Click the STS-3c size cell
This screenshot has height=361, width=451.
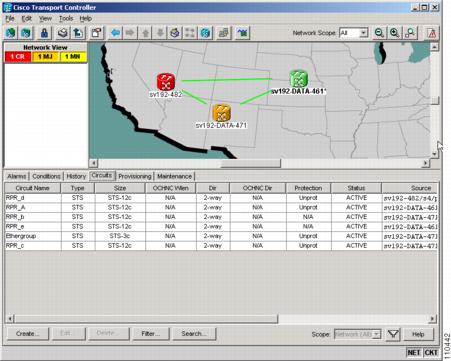120,236
